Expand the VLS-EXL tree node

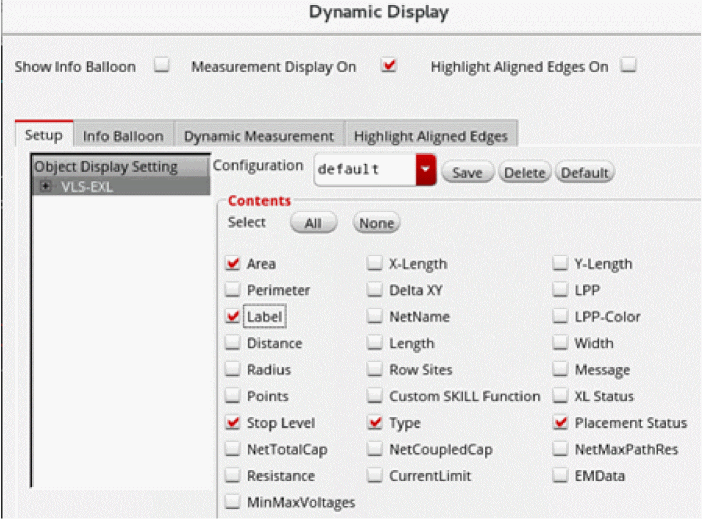pos(45,185)
